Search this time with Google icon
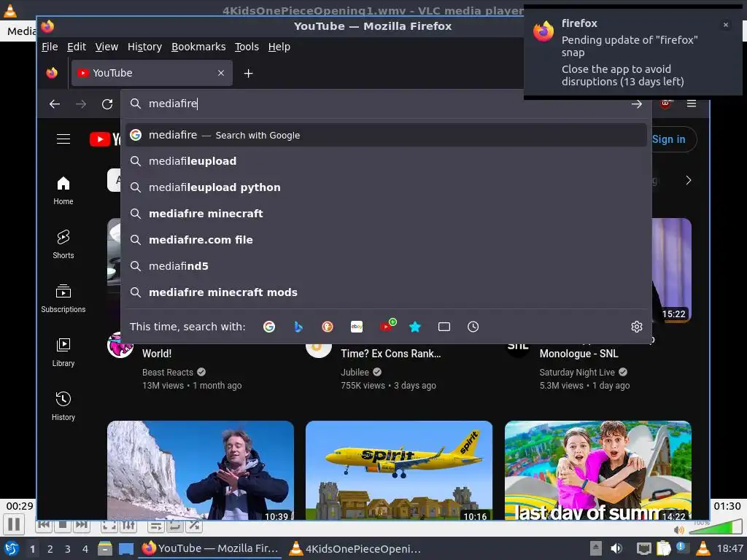This screenshot has height=560, width=747. click(x=269, y=327)
